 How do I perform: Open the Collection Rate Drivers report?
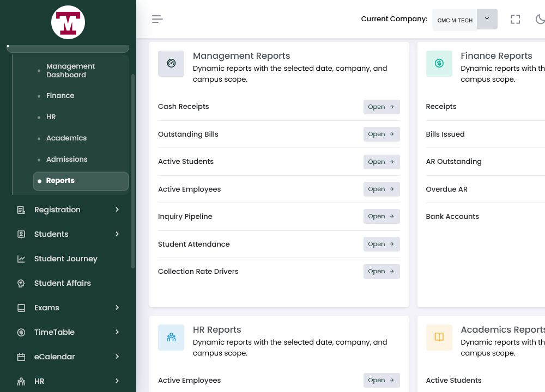[381, 271]
